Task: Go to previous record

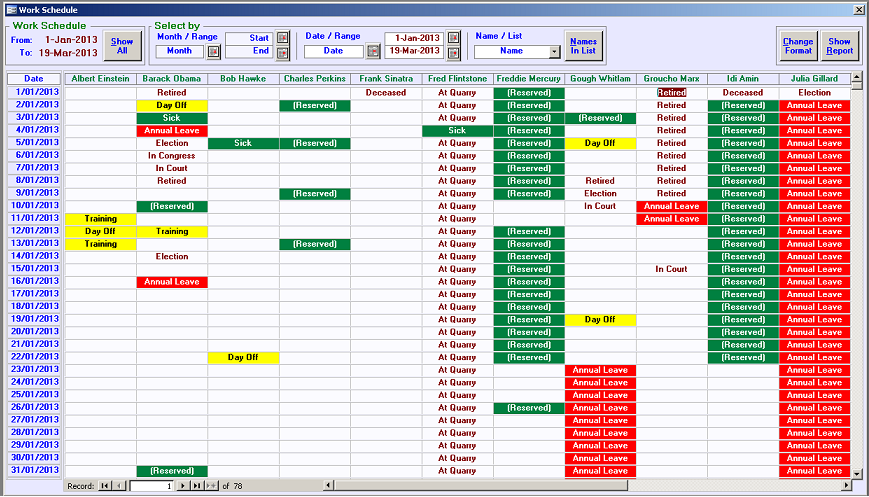Action: click(x=120, y=486)
